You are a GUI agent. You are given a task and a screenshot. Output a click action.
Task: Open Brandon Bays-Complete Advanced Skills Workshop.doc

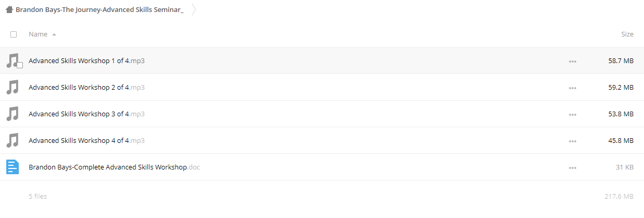(114, 167)
